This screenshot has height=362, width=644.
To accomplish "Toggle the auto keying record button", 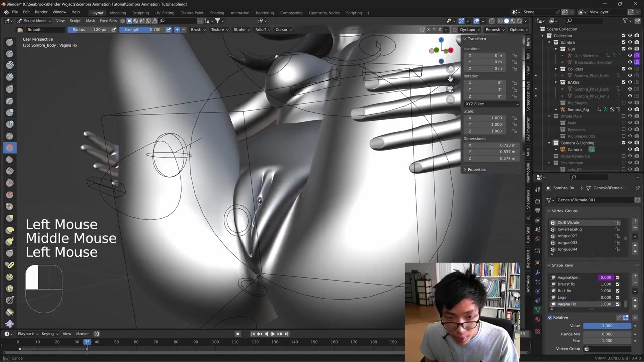I will click(238, 334).
